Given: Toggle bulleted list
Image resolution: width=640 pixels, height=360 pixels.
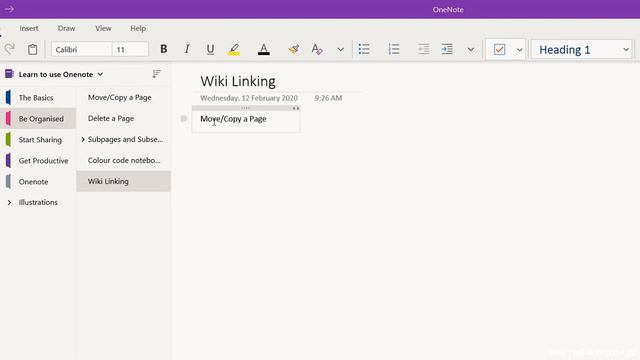Looking at the screenshot, I should [364, 49].
